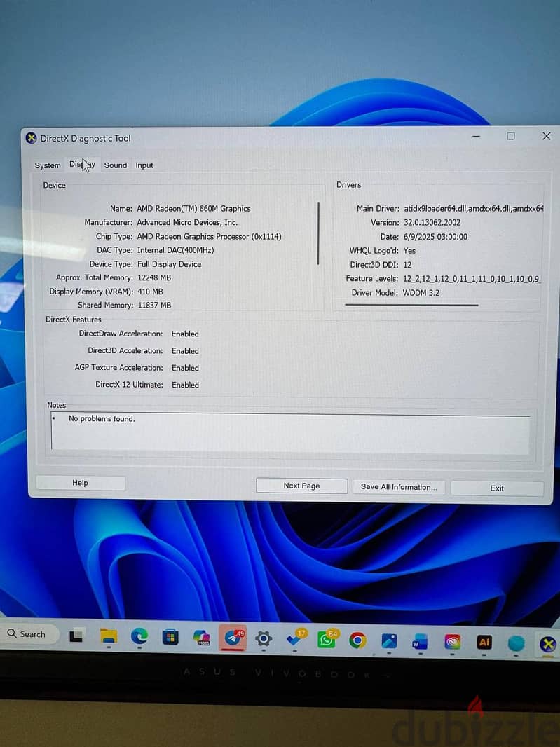The height and width of the screenshot is (747, 560).
Task: Click AGP Texture Acceleration 'Enabled' value
Action: (x=185, y=368)
